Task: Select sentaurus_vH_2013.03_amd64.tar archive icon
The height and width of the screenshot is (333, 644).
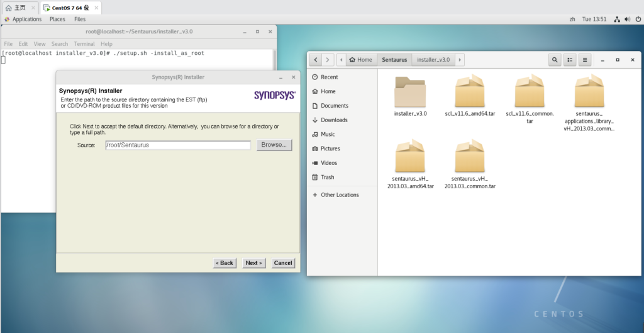Action: click(410, 156)
